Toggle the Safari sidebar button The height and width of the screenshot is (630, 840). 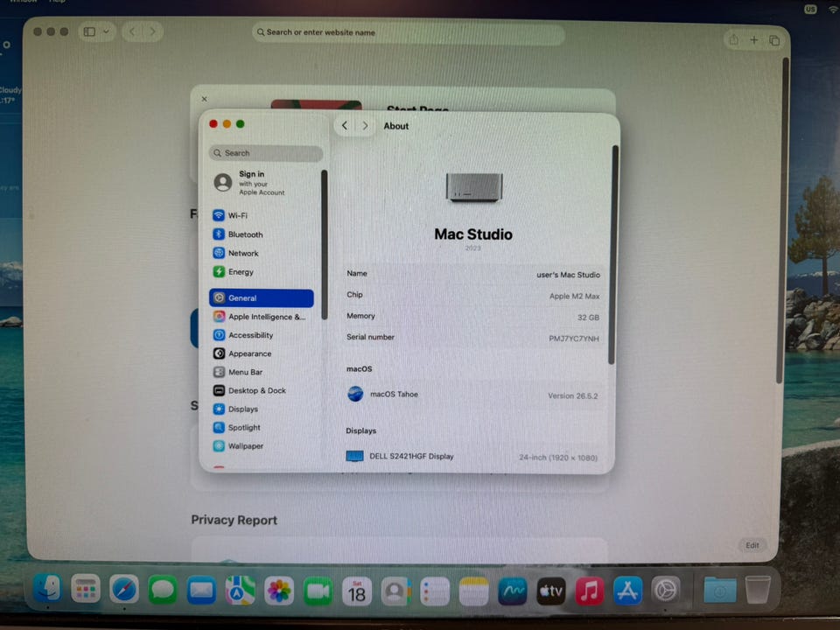(x=89, y=31)
